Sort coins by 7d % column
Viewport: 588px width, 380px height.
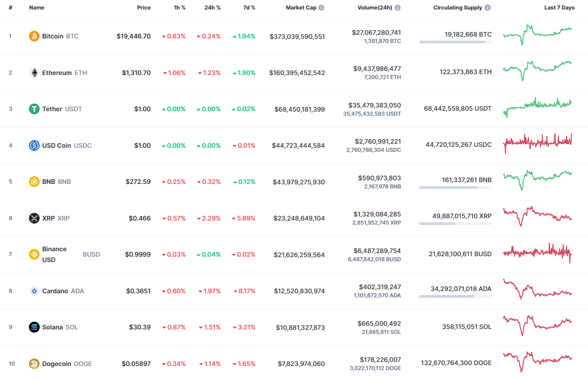click(x=249, y=7)
